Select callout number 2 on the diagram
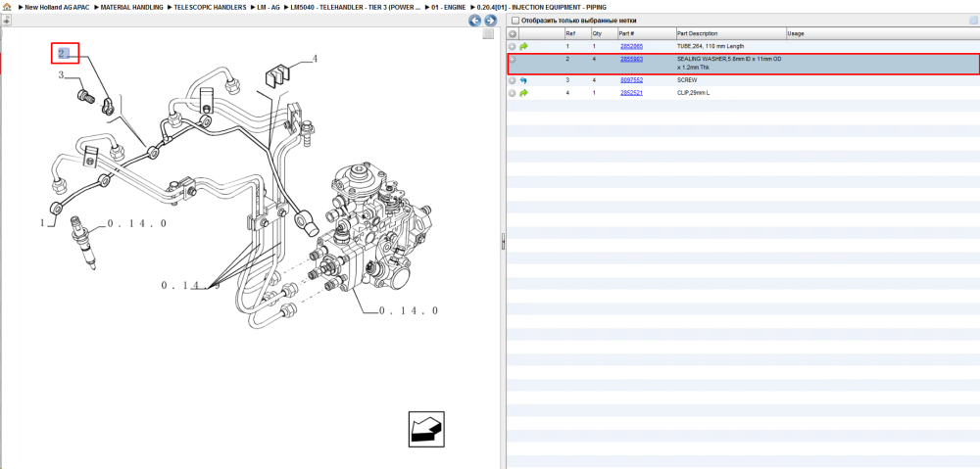 click(64, 53)
